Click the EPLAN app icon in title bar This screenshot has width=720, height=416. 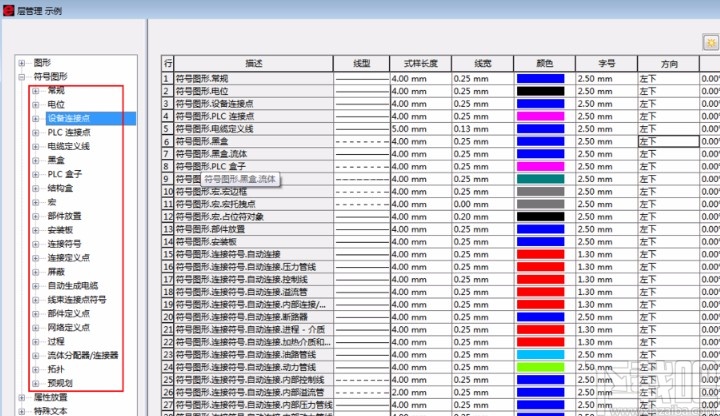click(x=8, y=10)
